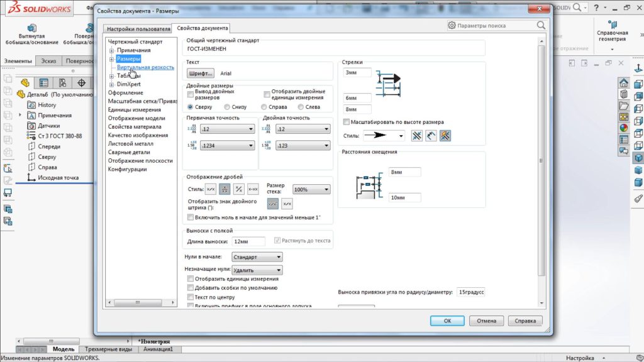Switch to 'Трехмерные виды' bottom tab
Screen dimensions: 644x362
tap(108, 349)
